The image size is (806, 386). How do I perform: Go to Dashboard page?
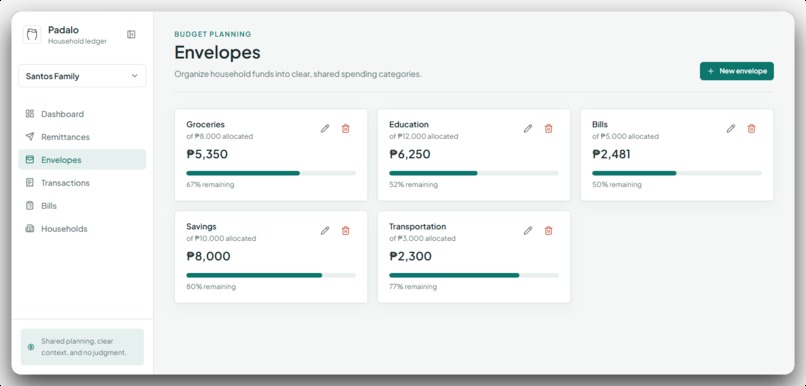(82, 114)
